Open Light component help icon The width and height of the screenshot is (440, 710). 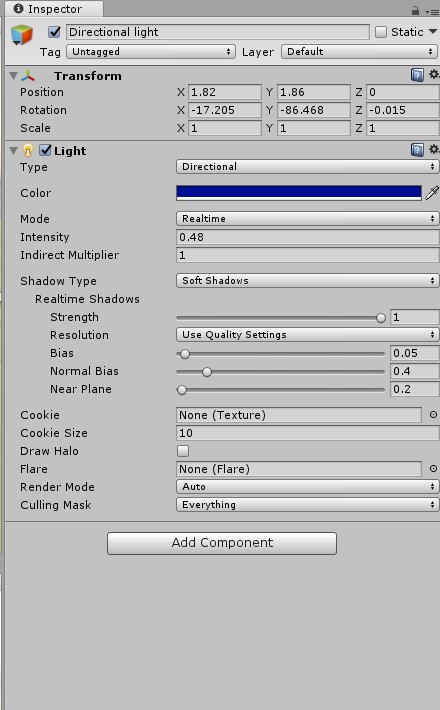point(417,149)
